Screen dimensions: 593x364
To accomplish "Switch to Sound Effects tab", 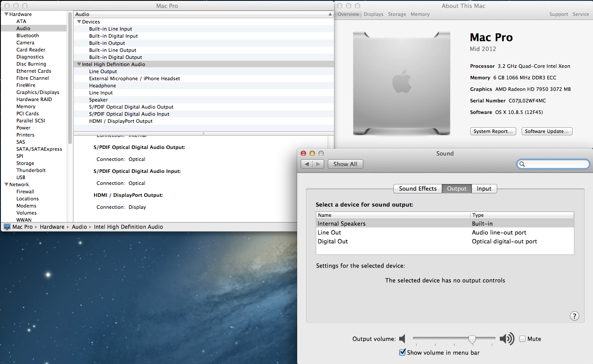I will click(x=418, y=188).
